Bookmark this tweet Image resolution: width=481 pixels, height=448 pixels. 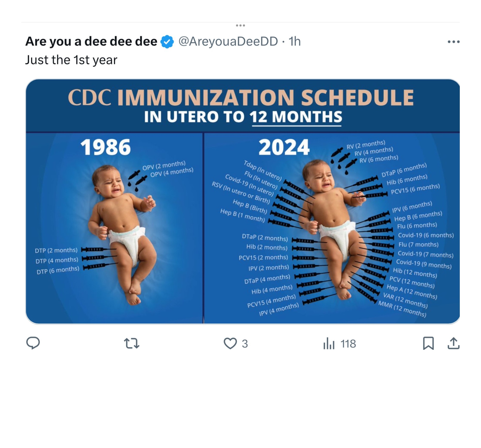[x=428, y=343]
